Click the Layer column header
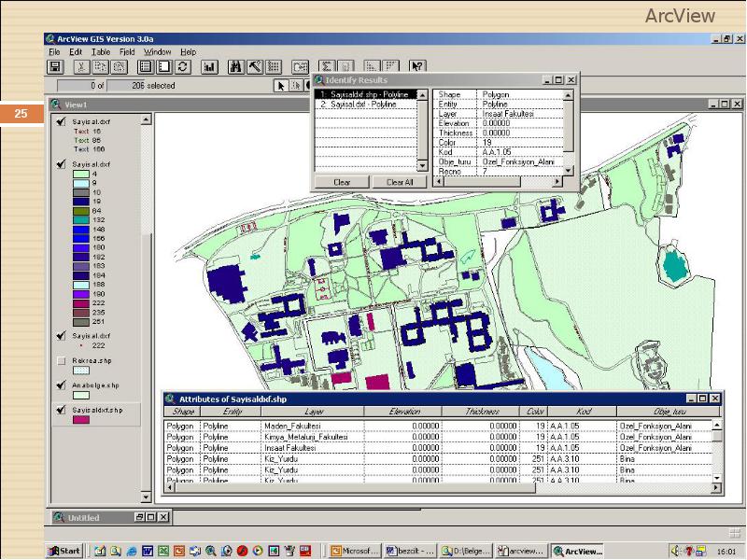This screenshot has height=560, width=747. [x=313, y=412]
